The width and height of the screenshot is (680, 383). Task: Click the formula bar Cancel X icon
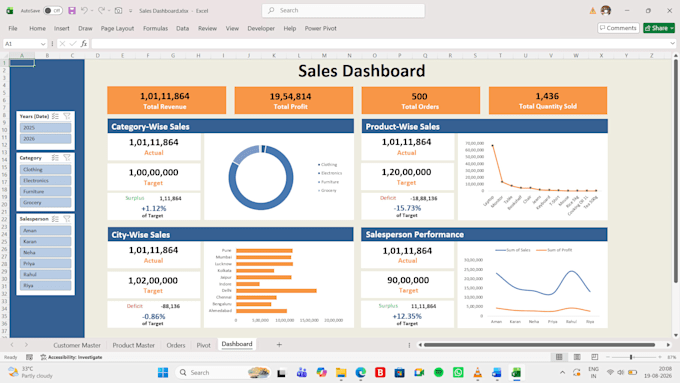[x=62, y=43]
